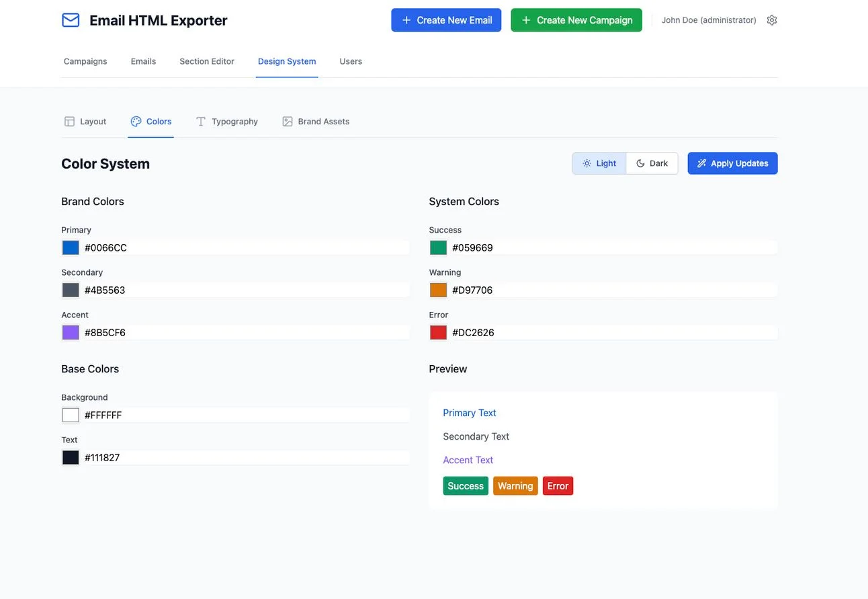The image size is (868, 599).
Task: Open the Secondary color swatch picker
Action: pos(71,290)
